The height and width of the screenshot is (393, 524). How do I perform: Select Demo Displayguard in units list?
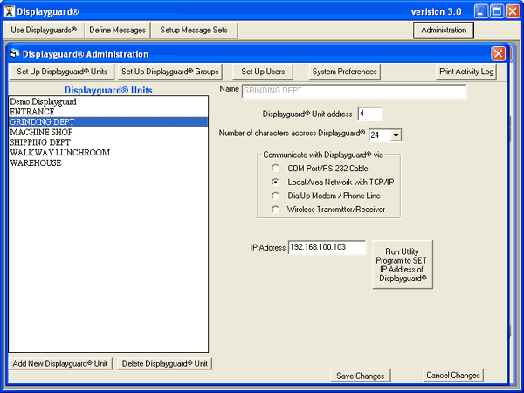(x=108, y=101)
